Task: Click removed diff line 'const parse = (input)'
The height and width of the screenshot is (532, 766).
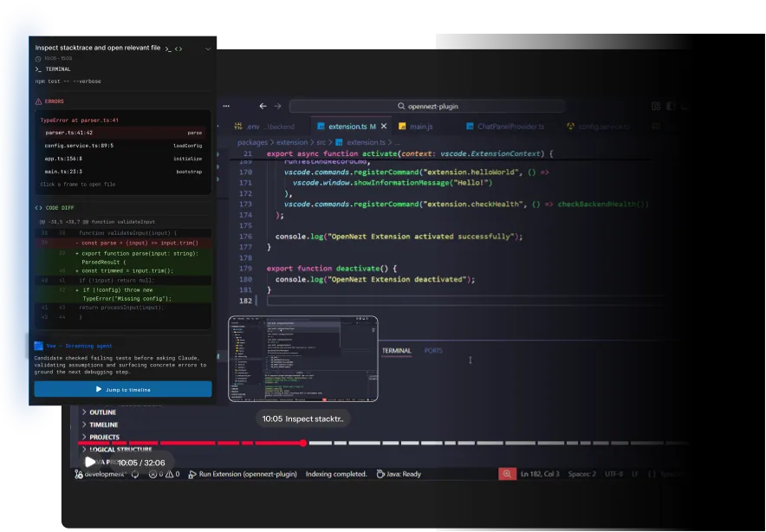Action: click(123, 243)
